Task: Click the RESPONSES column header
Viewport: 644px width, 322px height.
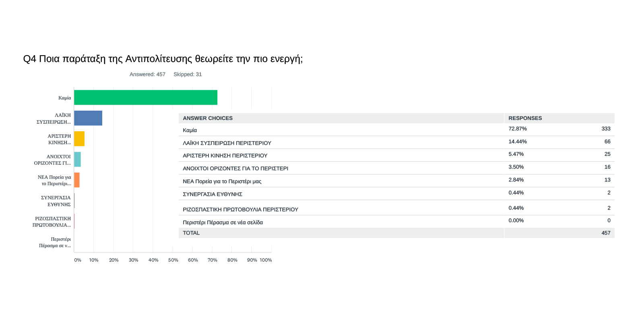Action: coord(525,118)
